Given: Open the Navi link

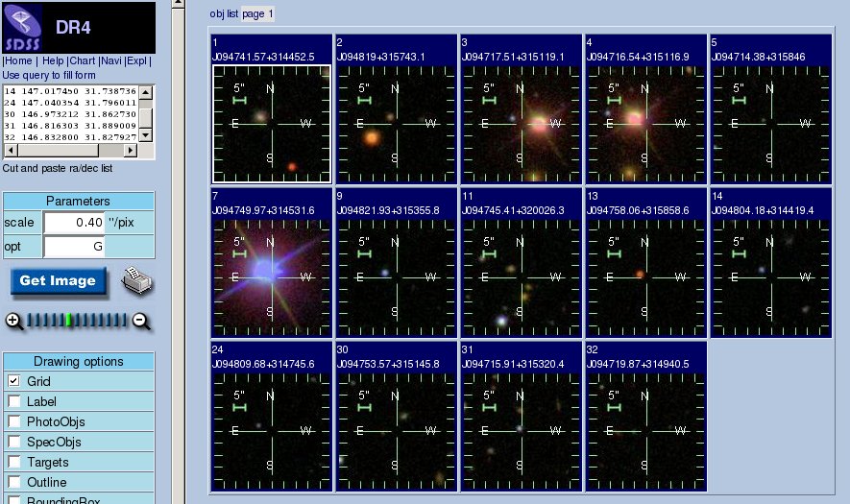Looking at the screenshot, I should click(111, 60).
